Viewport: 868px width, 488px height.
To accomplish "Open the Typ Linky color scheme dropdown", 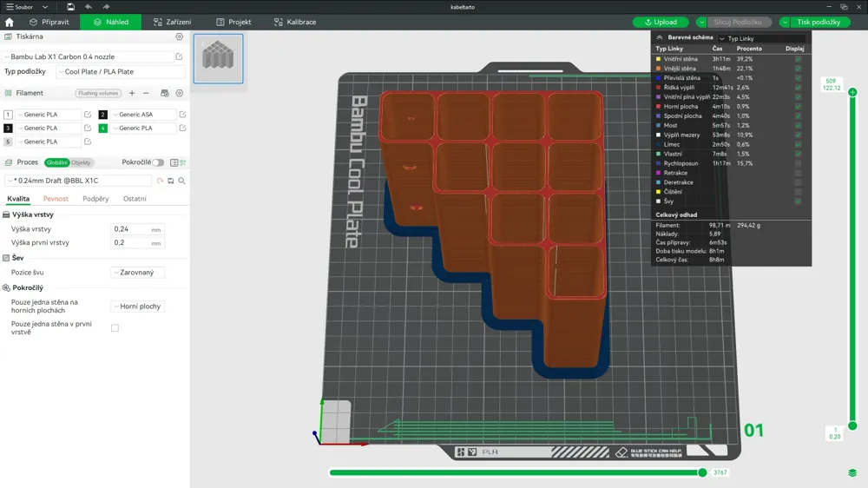I will point(759,38).
